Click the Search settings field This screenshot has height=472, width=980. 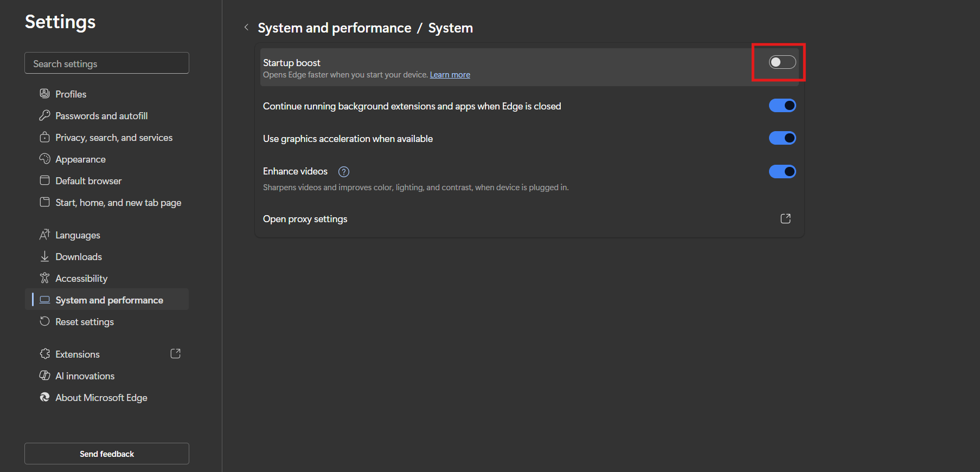(x=107, y=63)
